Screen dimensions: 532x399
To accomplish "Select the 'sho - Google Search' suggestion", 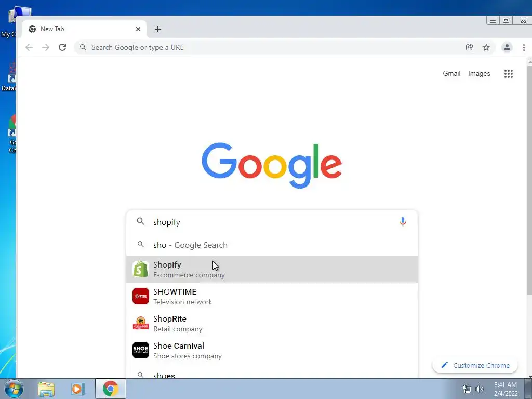I will 272,245.
